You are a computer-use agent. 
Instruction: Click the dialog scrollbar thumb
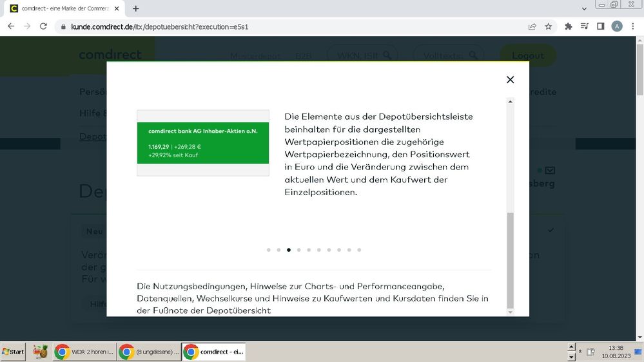click(510, 260)
